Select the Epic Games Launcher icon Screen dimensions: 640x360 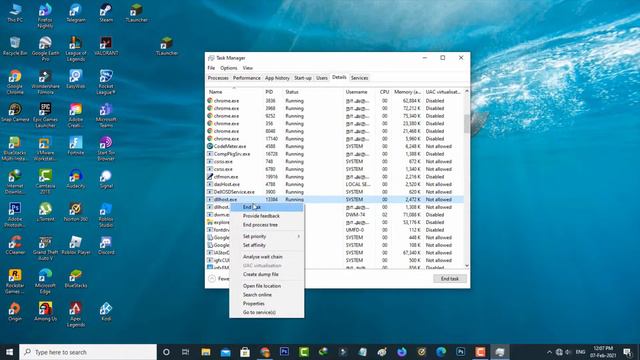(45, 116)
